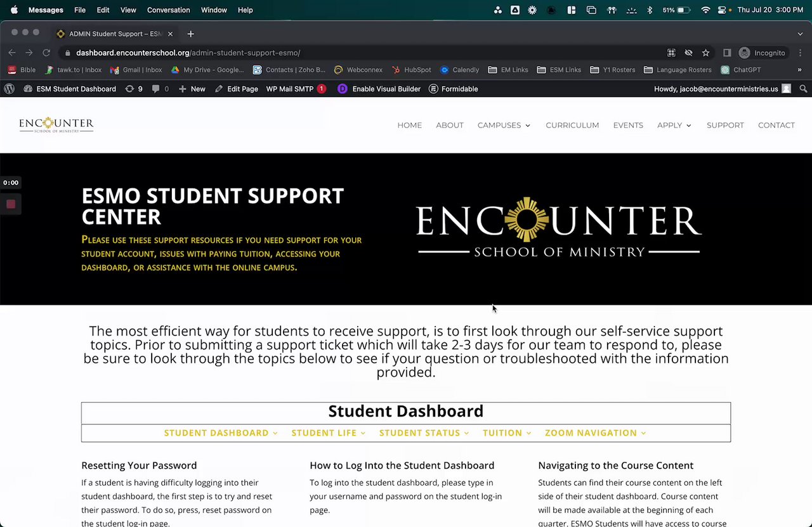The height and width of the screenshot is (527, 812).
Task: Open the Conversation menu in menu bar
Action: 168,10
